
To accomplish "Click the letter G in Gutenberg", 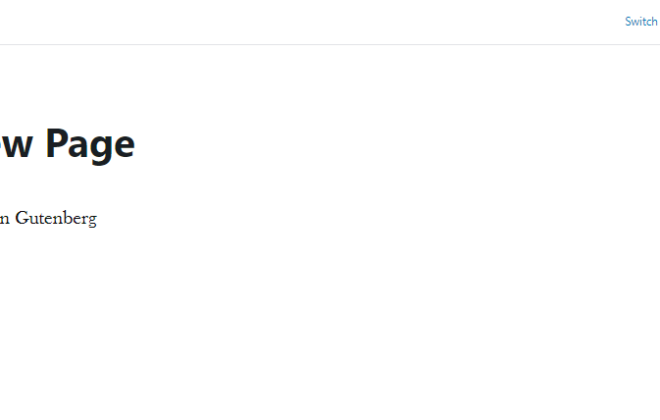I will point(22,218).
